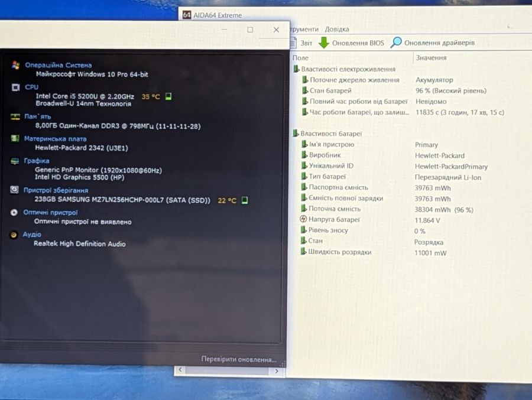Select the Час роботи батареї, що залиш... row
The height and width of the screenshot is (400, 532).
click(404, 112)
